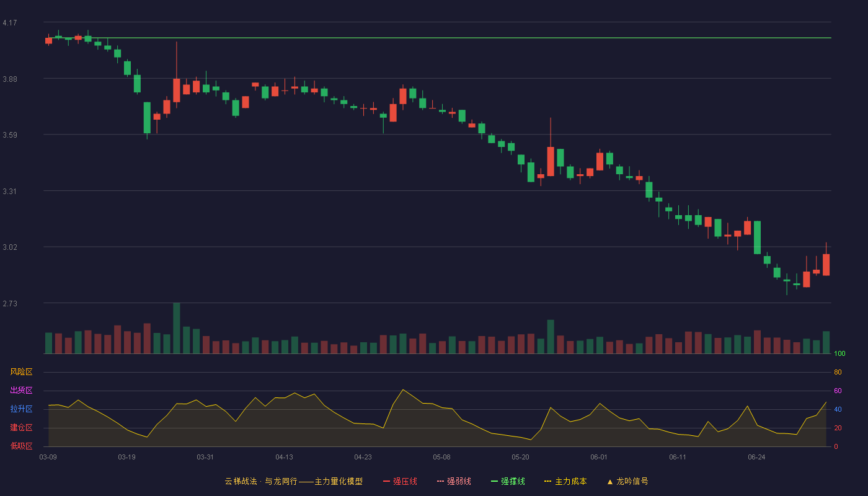868x496 pixels.
Task: Click the 04-13 date label
Action: click(x=284, y=457)
